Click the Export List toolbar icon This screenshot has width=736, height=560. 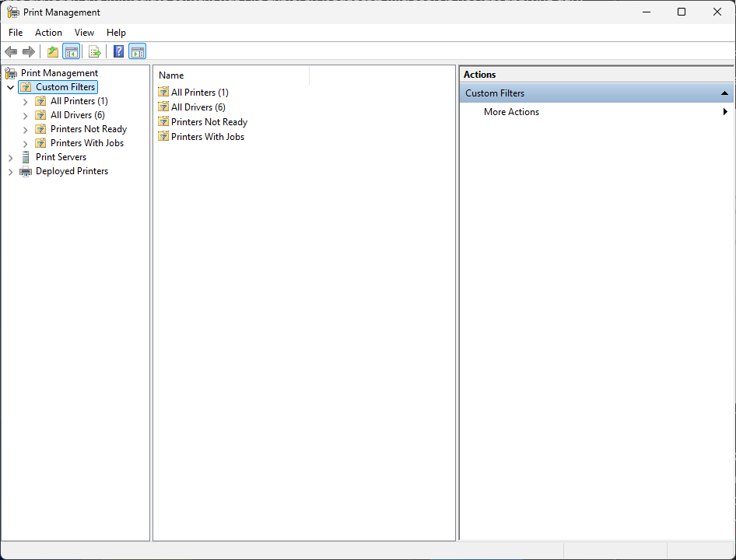pos(95,51)
